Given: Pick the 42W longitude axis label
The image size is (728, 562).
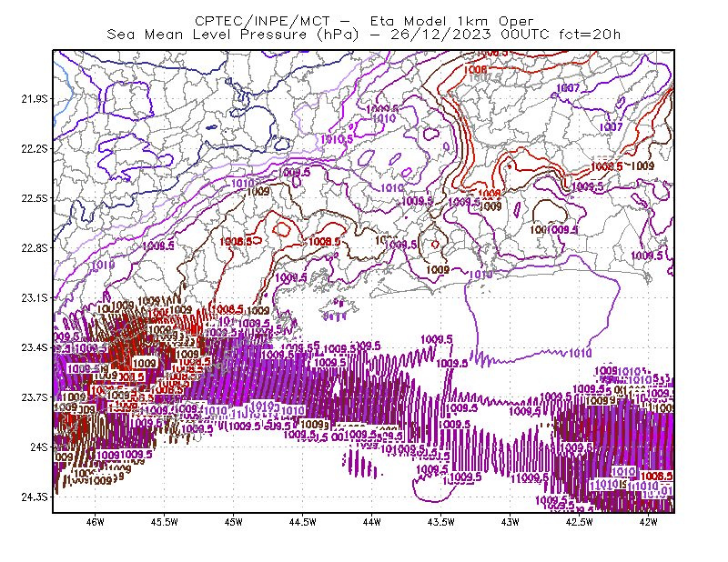Looking at the screenshot, I should [x=649, y=522].
